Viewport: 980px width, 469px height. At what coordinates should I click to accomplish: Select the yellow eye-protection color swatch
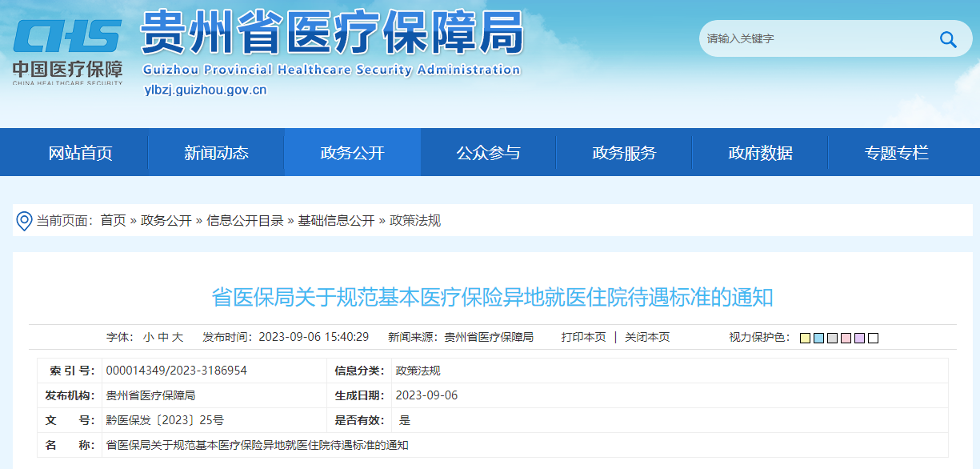point(805,339)
